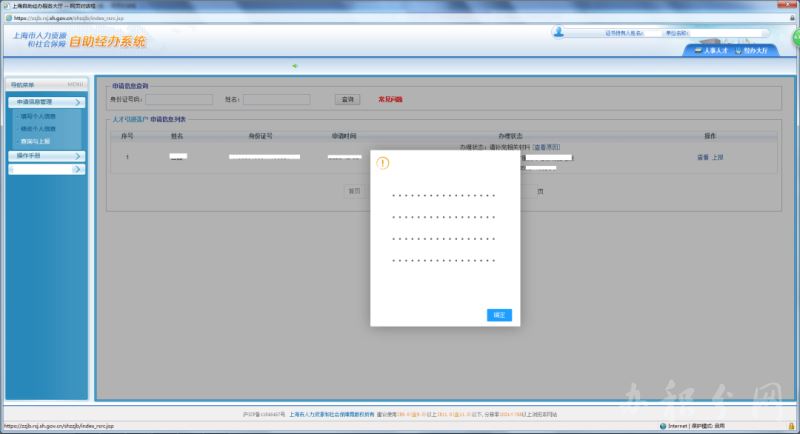Select 确认个人信息 in the sidebar
The image size is (800, 434).
[37, 129]
